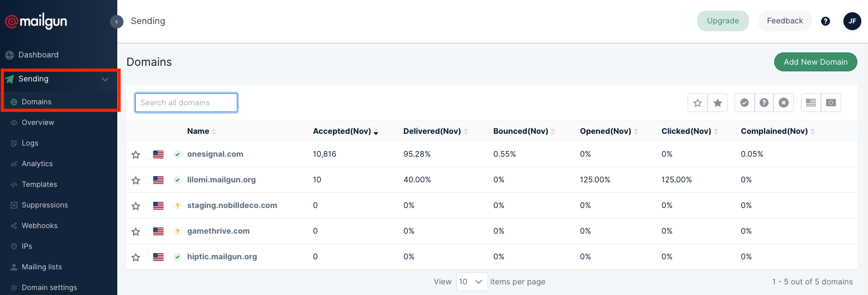The height and width of the screenshot is (295, 868).
Task: Click the verified status icon for onesignal.com
Action: click(x=178, y=154)
